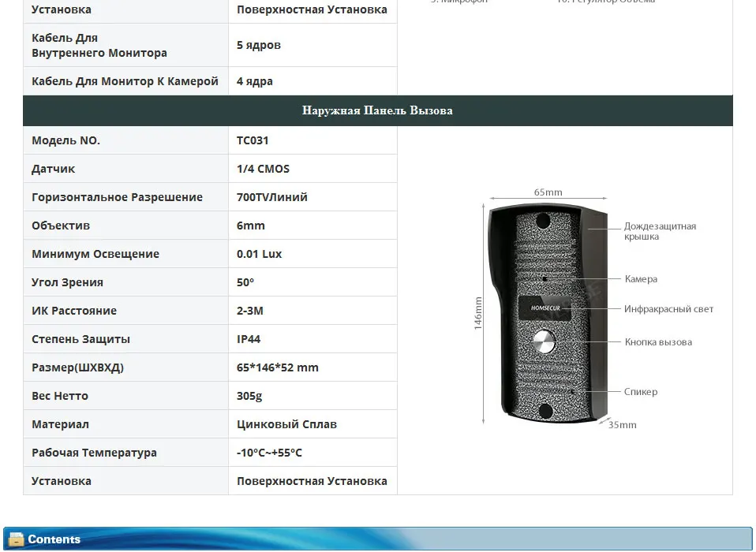Viewport: 756px width, 552px height.
Task: Click the doorbell panel product image
Action: point(548,314)
